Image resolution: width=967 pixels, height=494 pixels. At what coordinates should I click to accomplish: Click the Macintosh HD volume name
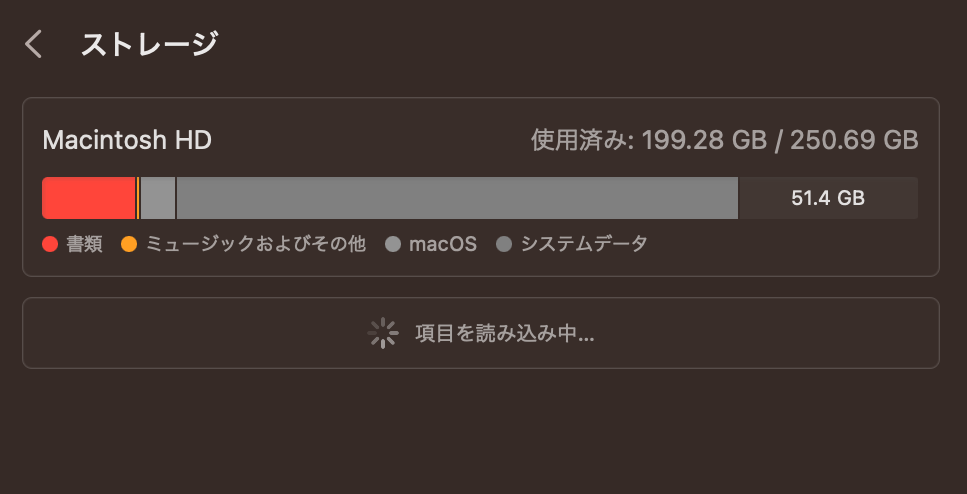pyautogui.click(x=127, y=140)
